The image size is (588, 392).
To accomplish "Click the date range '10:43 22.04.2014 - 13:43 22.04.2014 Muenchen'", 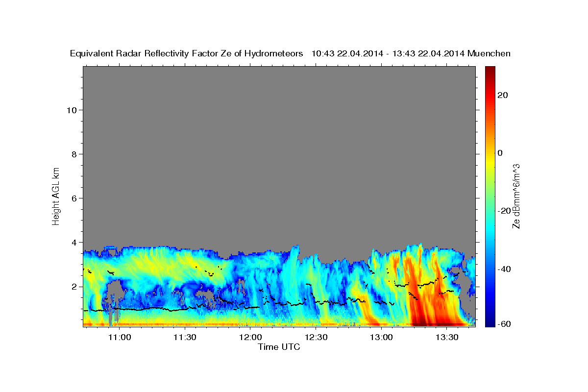I will [411, 54].
